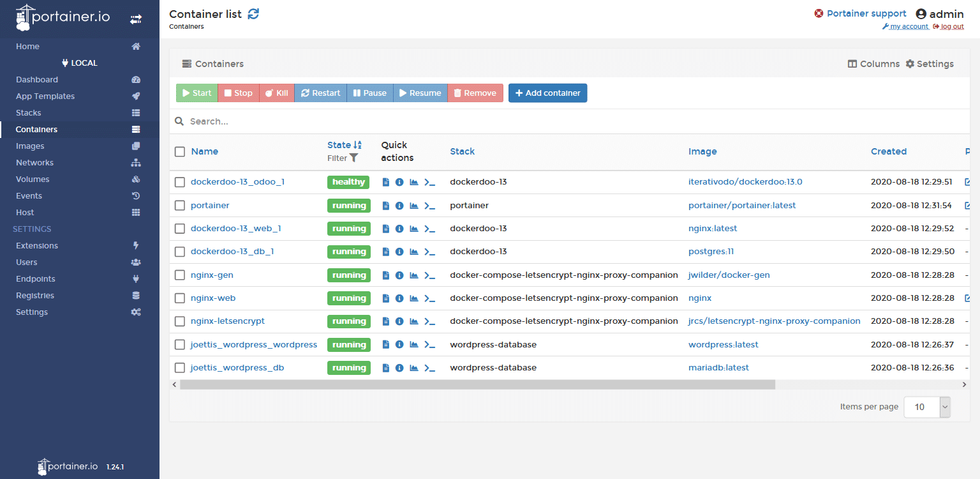The width and height of the screenshot is (980, 479).
Task: Select the nginx-letsencrypt row checkbox
Action: pos(180,321)
